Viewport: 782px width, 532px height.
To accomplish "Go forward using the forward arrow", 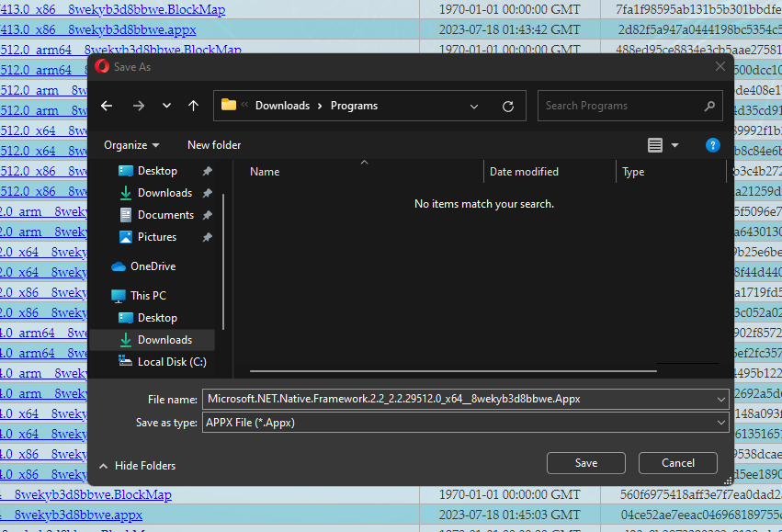I will (x=139, y=106).
